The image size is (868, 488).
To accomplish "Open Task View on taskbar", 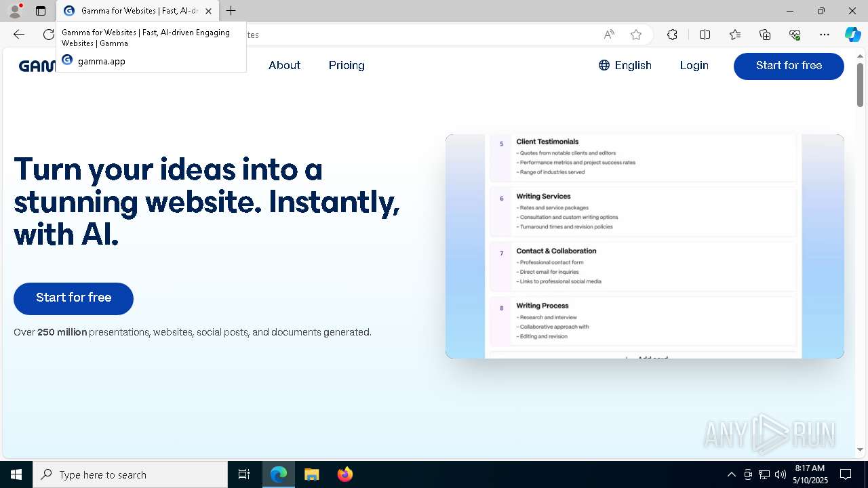I will tap(244, 474).
